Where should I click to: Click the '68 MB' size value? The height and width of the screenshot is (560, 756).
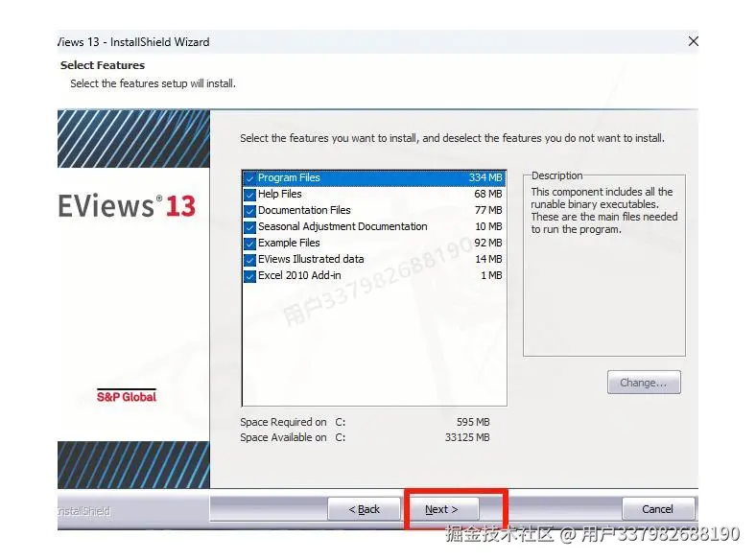[488, 195]
